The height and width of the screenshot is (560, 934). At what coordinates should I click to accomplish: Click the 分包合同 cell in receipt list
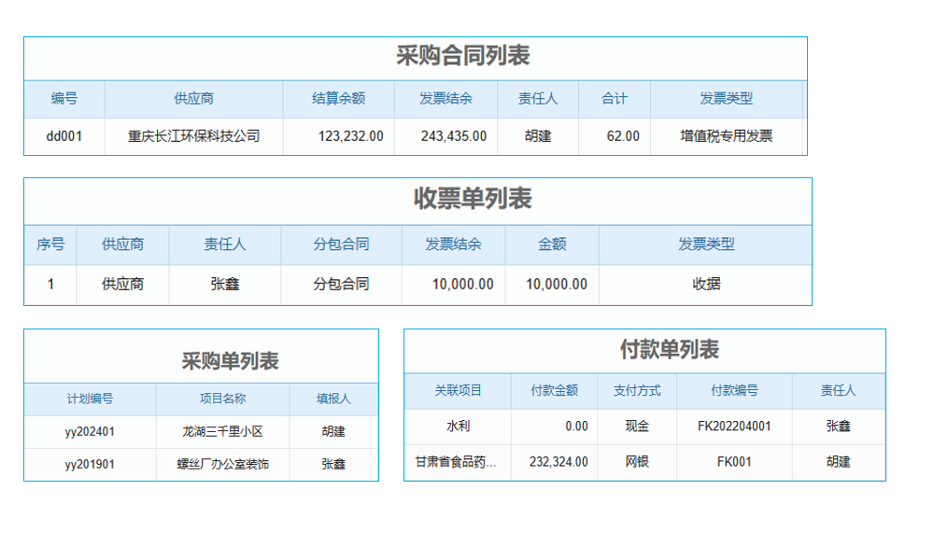click(338, 285)
